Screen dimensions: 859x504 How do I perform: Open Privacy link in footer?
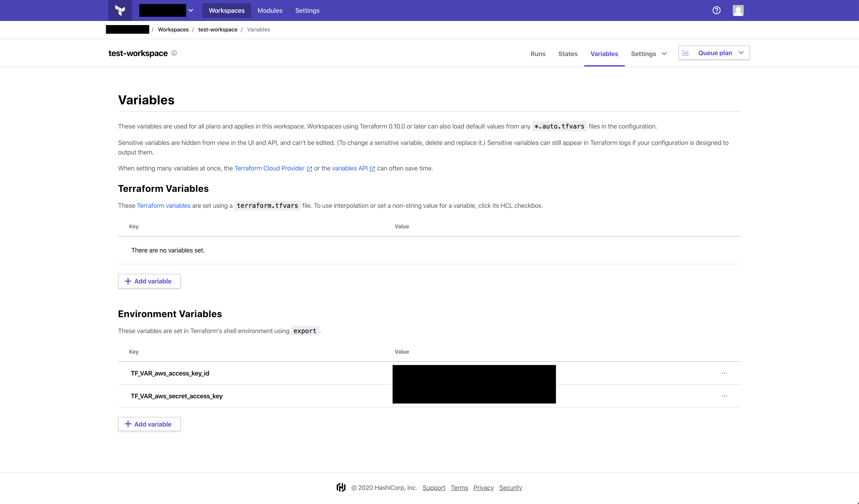pos(483,488)
